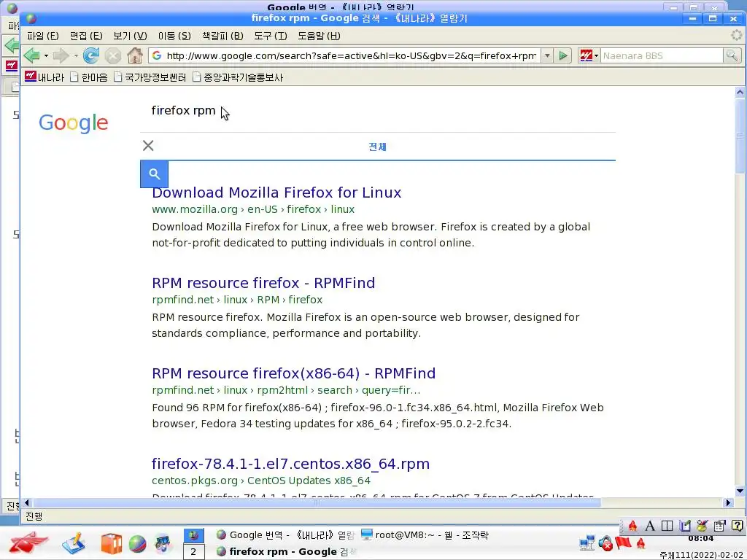Open the 국가망정보쎈터 bookmark
The image size is (747, 560).
(150, 77)
